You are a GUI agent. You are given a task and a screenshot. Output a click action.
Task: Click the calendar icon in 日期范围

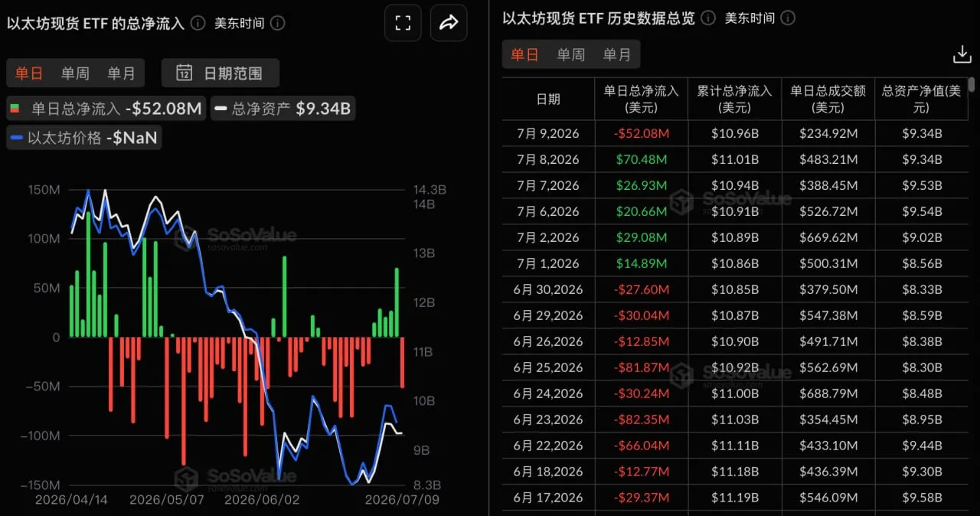point(184,73)
